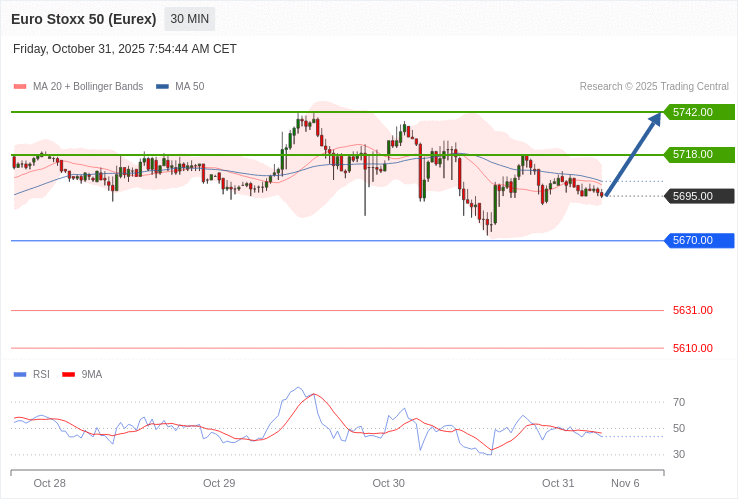Click the MA 20 + Bollinger Bands swatch
The image size is (738, 500).
coord(20,87)
